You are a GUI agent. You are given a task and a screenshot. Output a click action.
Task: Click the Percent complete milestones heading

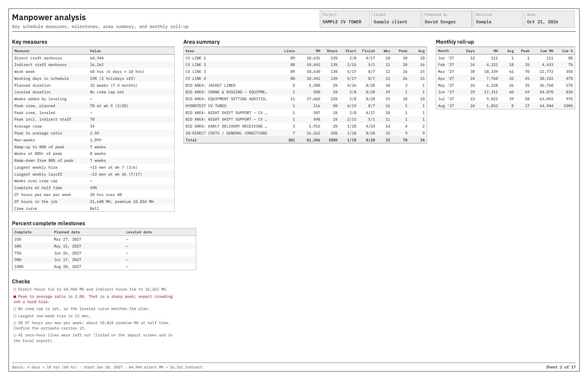pyautogui.click(x=48, y=223)
